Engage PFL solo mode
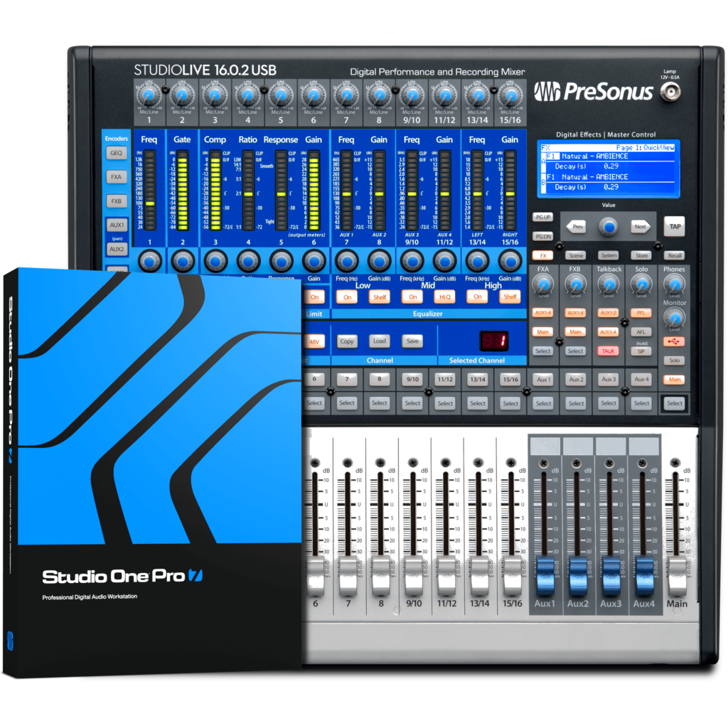This screenshot has width=728, height=728. point(641,313)
